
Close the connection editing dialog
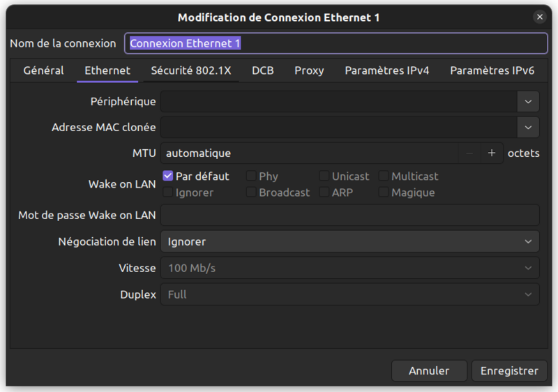coord(539,17)
